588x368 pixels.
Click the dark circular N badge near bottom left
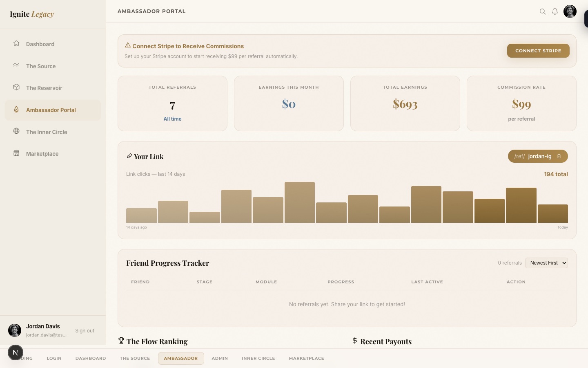(16, 352)
